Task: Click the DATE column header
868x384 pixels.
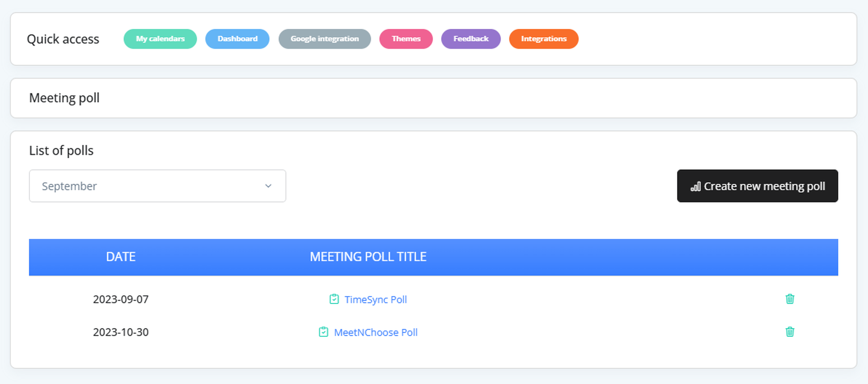Action: point(121,257)
